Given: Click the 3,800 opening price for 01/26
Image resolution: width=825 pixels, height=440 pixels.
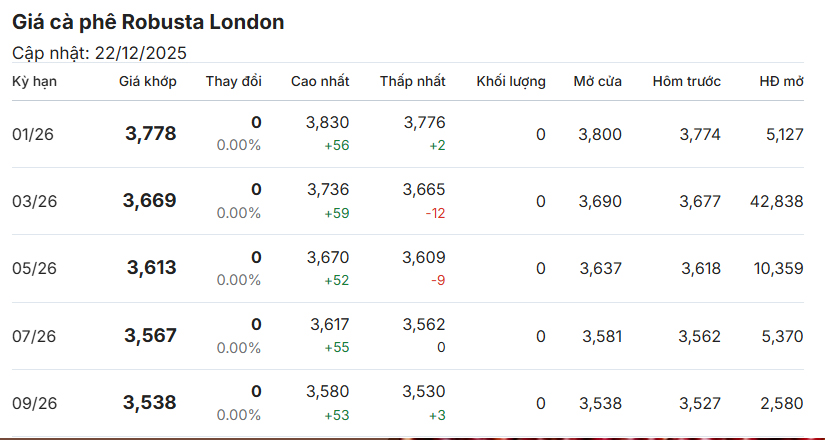Looking at the screenshot, I should point(600,134).
